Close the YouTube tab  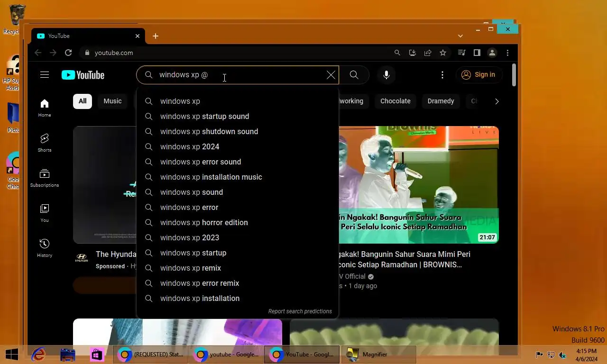138,36
